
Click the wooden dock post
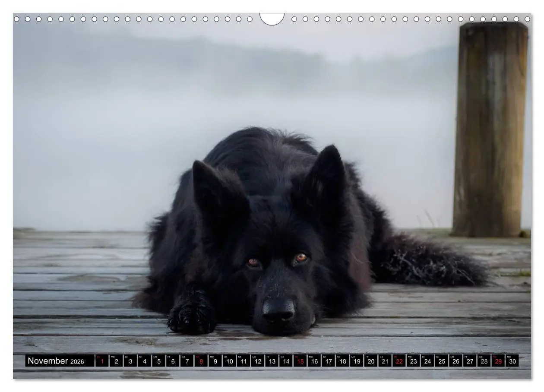coord(490,130)
